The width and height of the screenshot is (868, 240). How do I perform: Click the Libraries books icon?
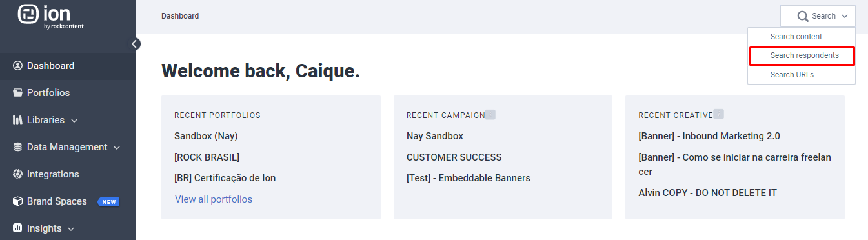pyautogui.click(x=17, y=120)
